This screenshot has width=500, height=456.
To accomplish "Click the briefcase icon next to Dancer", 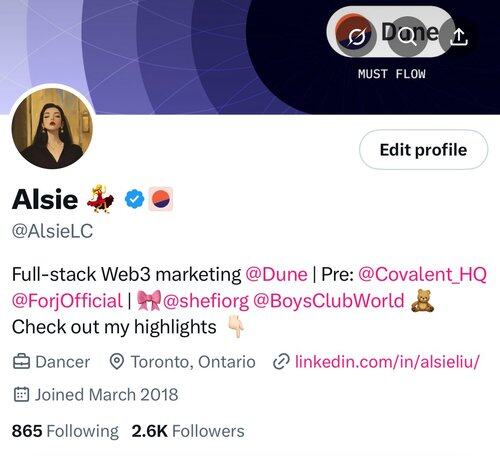I will 21,362.
